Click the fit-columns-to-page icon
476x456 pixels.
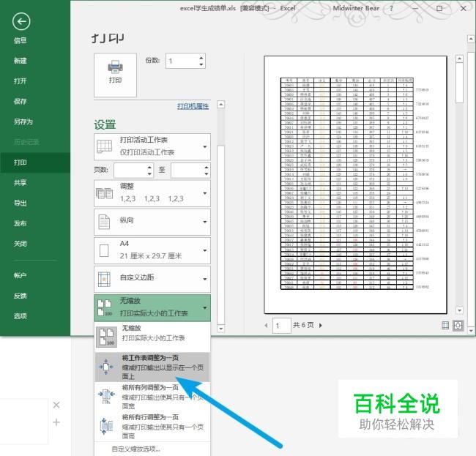click(106, 396)
